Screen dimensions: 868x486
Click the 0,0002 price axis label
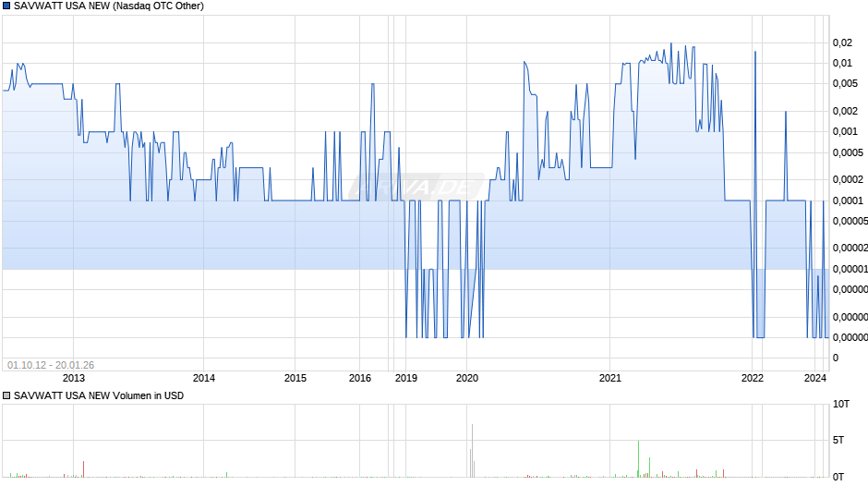[x=848, y=179]
